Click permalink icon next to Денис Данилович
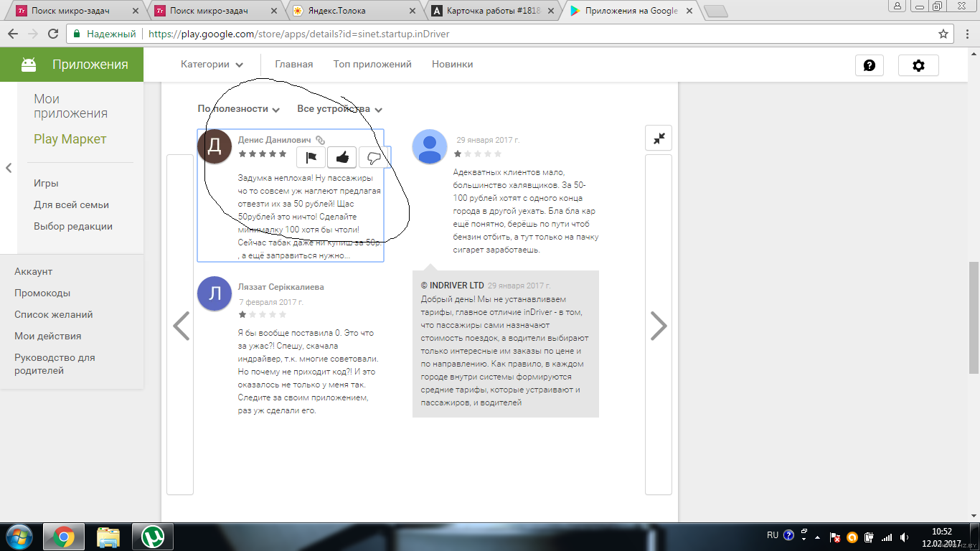Screen dimensions: 980x551 tap(321, 141)
